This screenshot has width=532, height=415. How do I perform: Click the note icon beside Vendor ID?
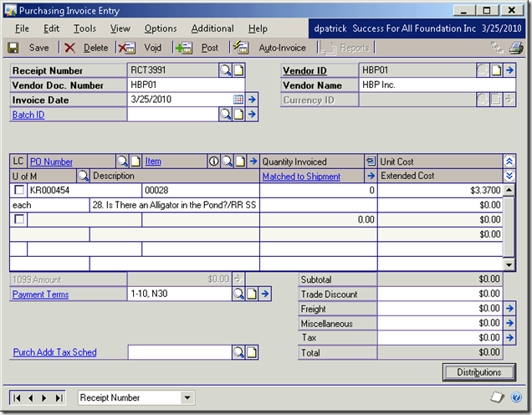click(x=496, y=70)
